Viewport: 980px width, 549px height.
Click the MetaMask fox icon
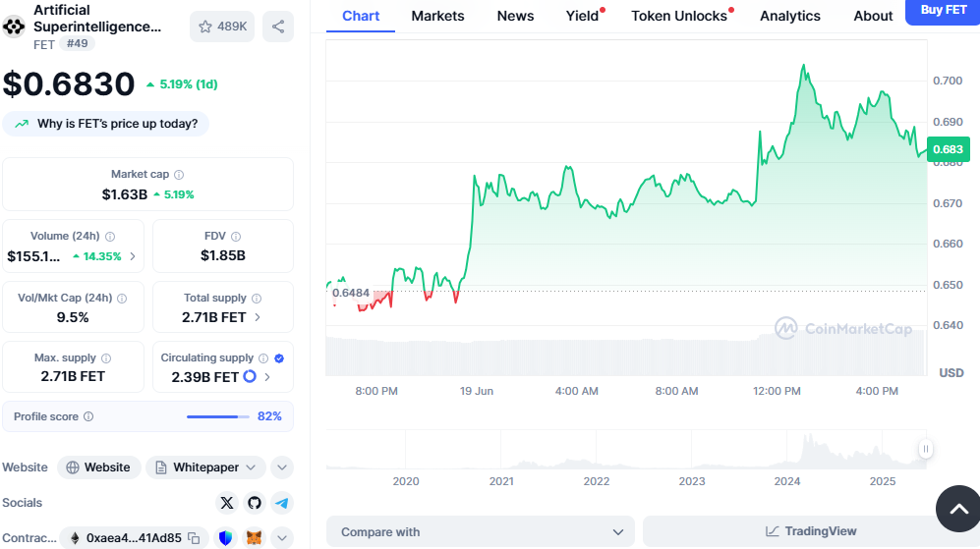click(x=254, y=538)
